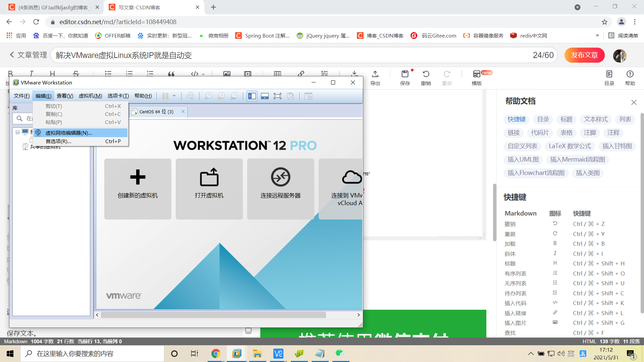Go back to 文章管理
The width and height of the screenshot is (644, 362).
click(x=29, y=55)
